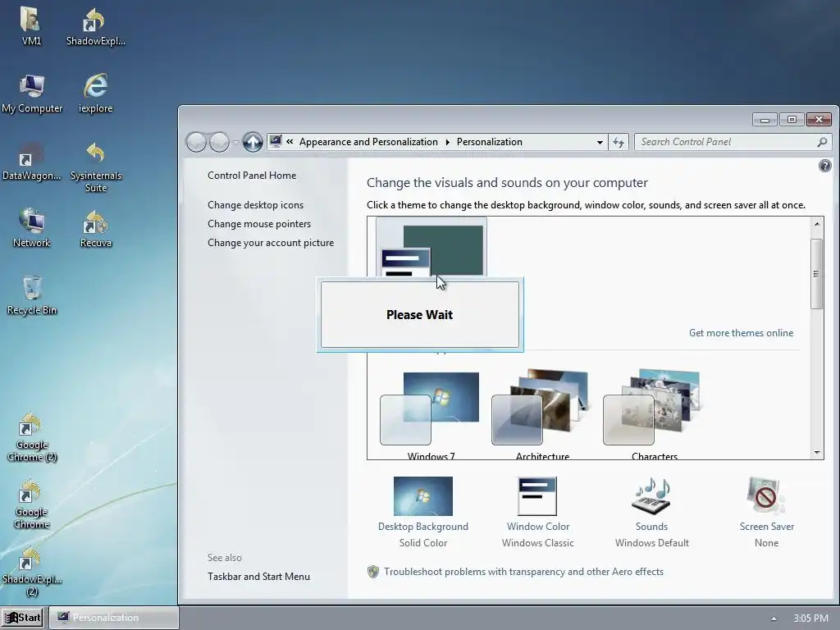Open the DataWagon desktop shortcut
Screen dimensions: 840x630
coord(31,162)
